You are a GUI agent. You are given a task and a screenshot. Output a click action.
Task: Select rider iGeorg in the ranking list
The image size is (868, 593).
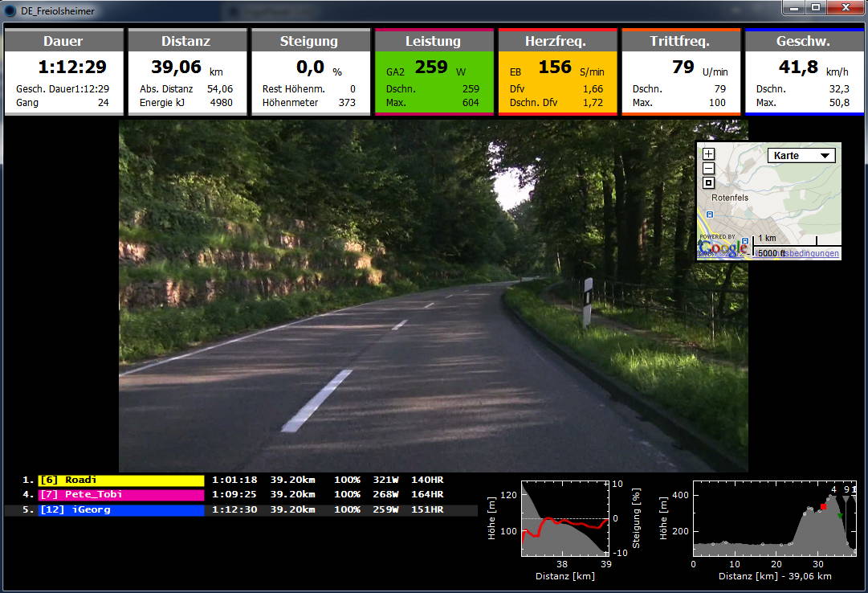(122, 510)
